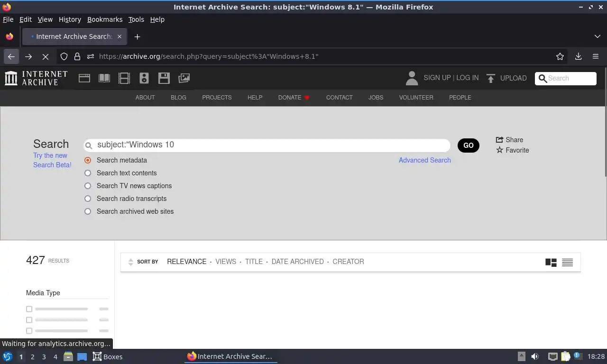Viewport: 607px width, 364px height.
Task: Click the tracking protection shield icon
Action: click(64, 56)
